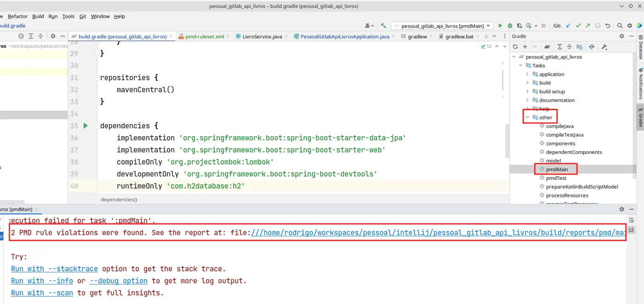Expand all nodes in the Gradle panel
This screenshot has width=644, height=304.
pyautogui.click(x=559, y=46)
